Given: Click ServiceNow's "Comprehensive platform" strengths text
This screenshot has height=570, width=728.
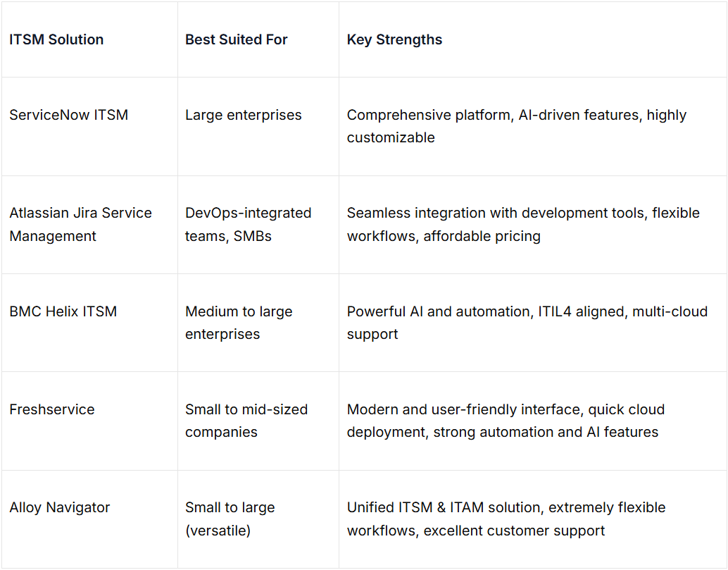Looking at the screenshot, I should pos(429,115).
